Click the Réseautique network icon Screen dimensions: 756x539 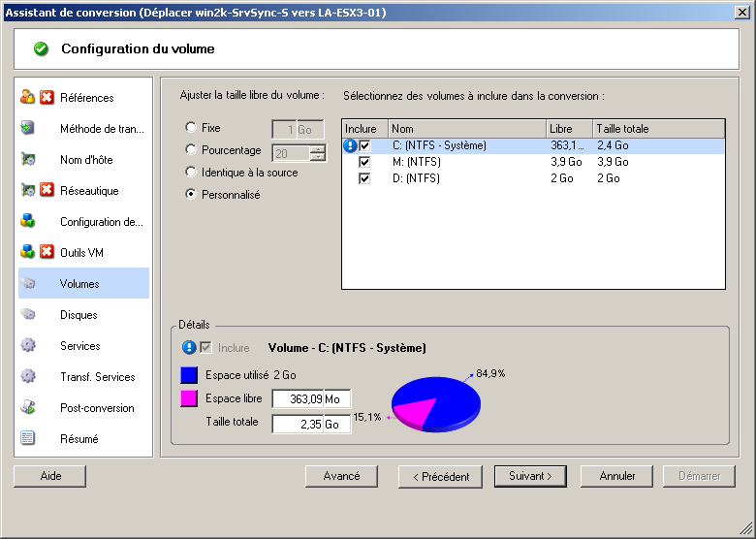click(27, 190)
